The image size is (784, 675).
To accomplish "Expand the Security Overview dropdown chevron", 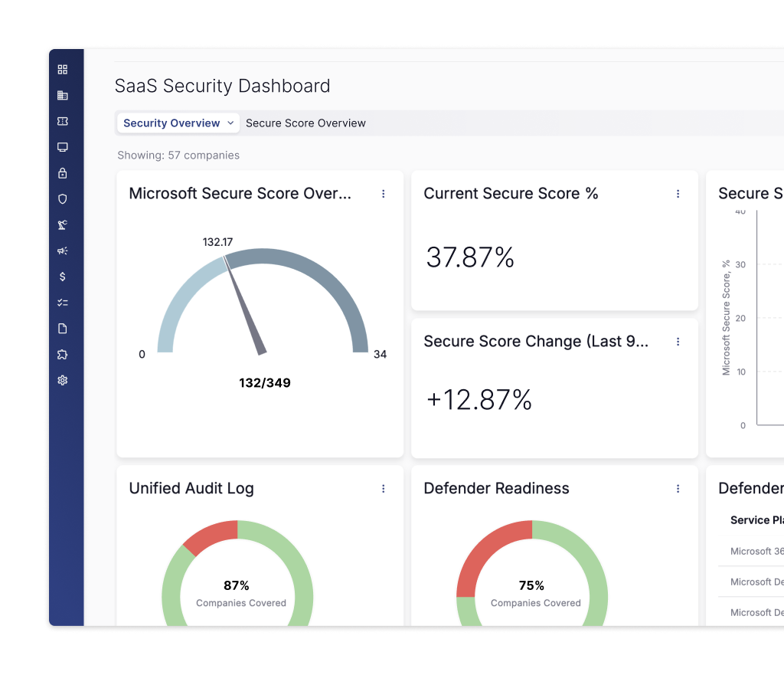I will tap(230, 123).
